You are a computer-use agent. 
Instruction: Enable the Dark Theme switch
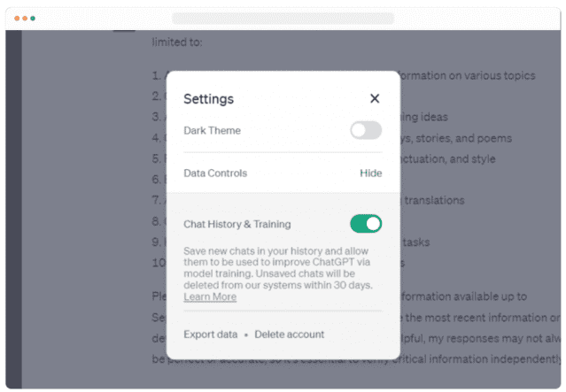pyautogui.click(x=366, y=131)
